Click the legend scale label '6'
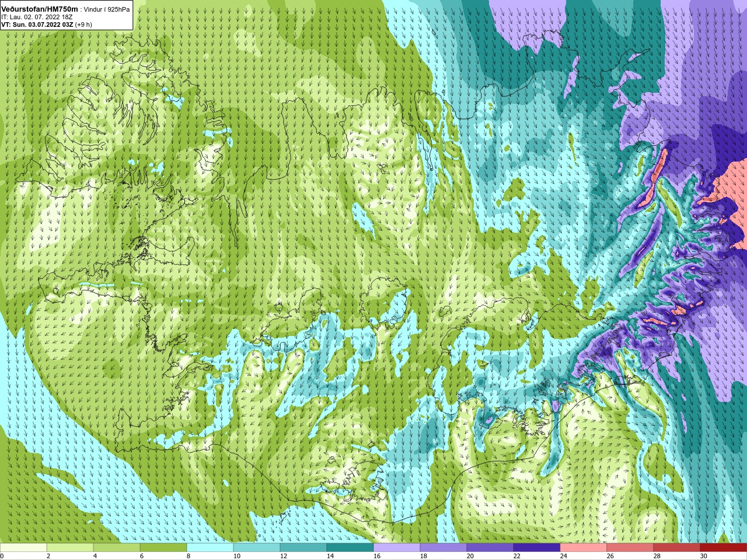The image size is (747, 560). 142,556
